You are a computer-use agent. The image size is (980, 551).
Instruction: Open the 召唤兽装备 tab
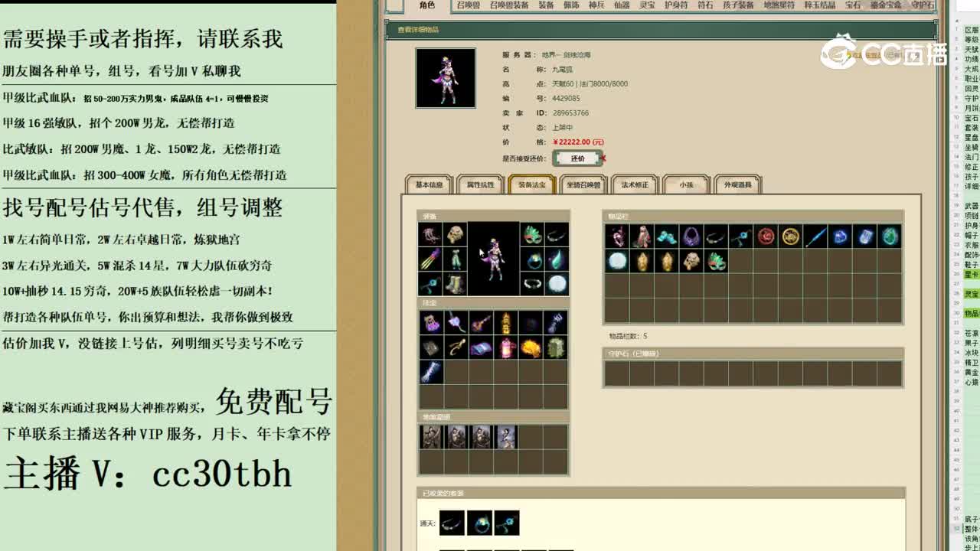509,5
